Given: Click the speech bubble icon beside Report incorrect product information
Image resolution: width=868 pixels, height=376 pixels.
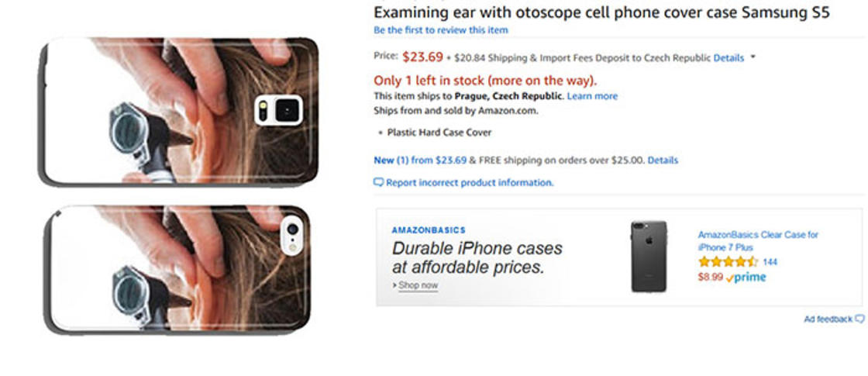Looking at the screenshot, I should click(378, 183).
